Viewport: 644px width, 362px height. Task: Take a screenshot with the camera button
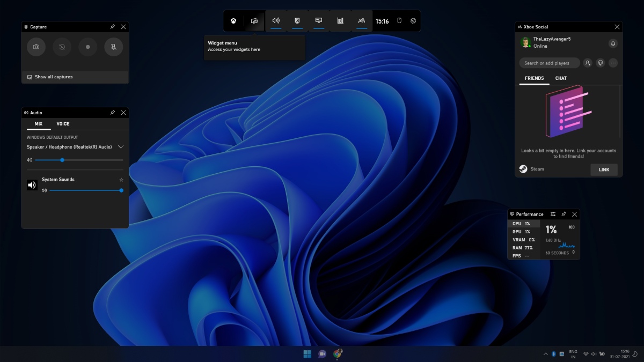coord(36,47)
